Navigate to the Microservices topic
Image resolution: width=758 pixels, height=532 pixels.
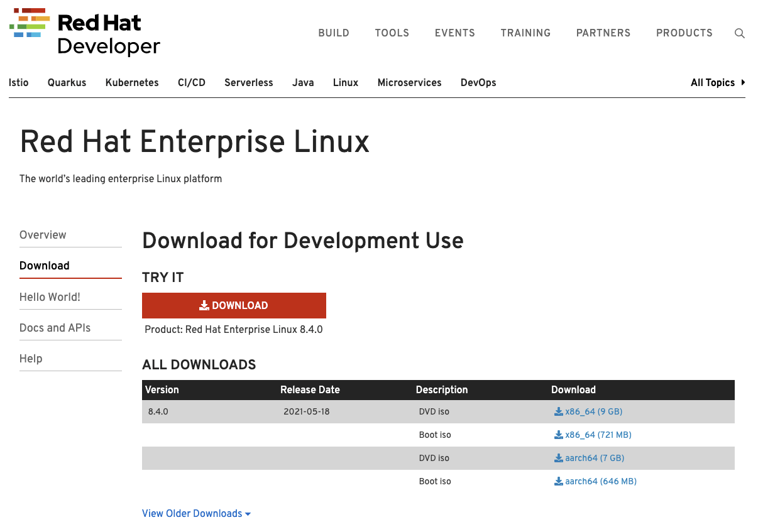tap(409, 83)
